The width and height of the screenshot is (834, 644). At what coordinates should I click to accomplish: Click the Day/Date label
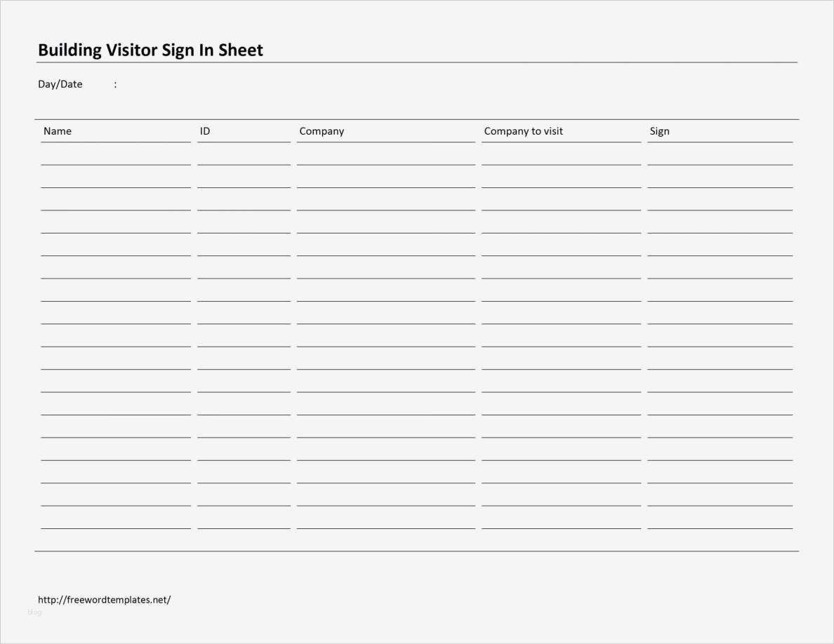(60, 84)
